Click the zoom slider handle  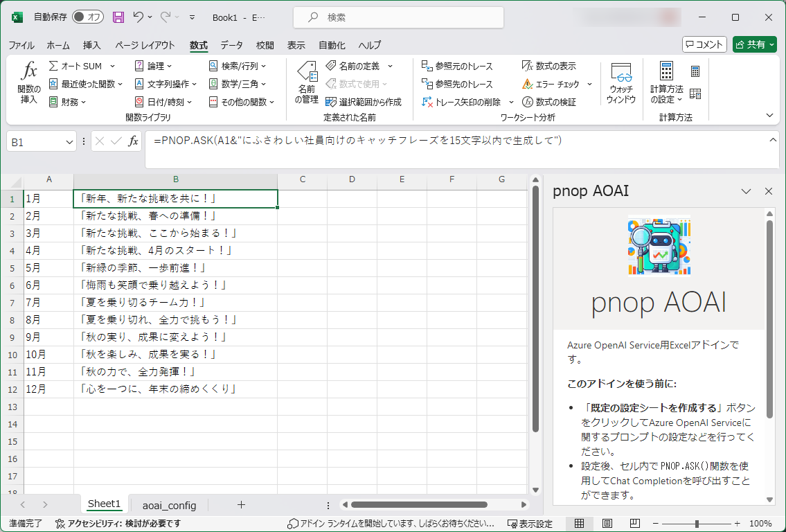pos(697,524)
